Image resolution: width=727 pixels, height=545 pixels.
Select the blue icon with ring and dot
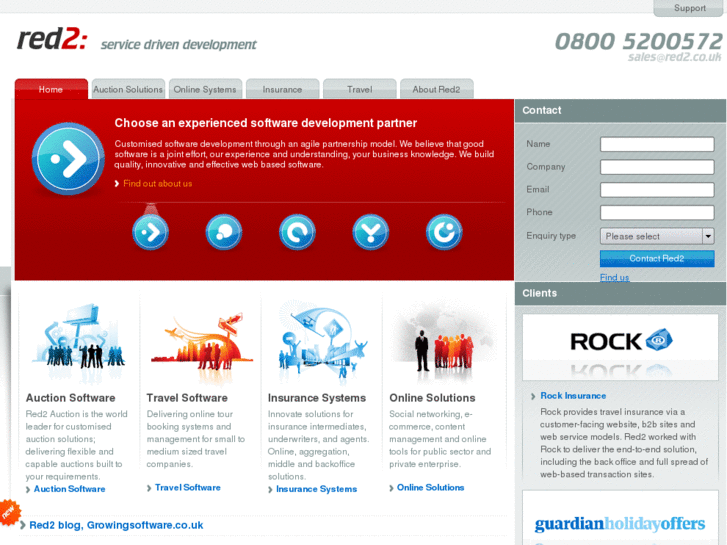point(444,232)
